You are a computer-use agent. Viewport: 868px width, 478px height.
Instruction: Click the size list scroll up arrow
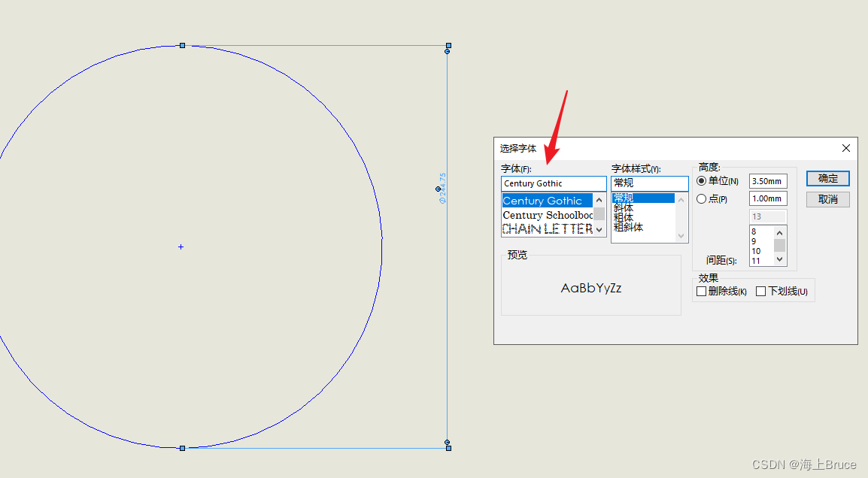coord(779,233)
